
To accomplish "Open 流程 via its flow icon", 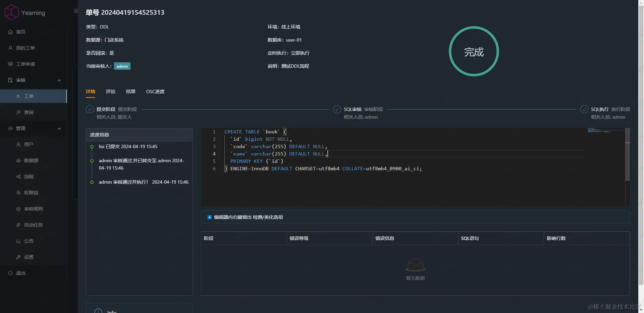I will tap(18, 177).
